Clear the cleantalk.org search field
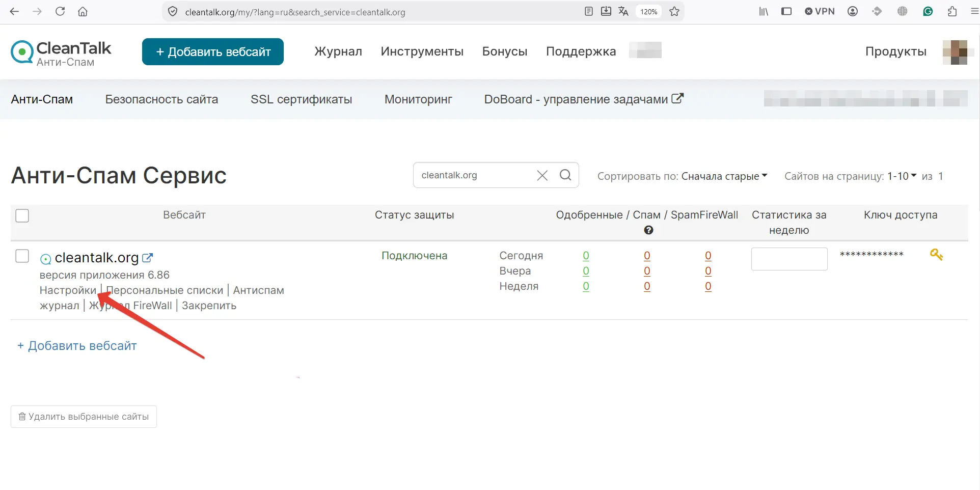The width and height of the screenshot is (980, 490). click(542, 175)
